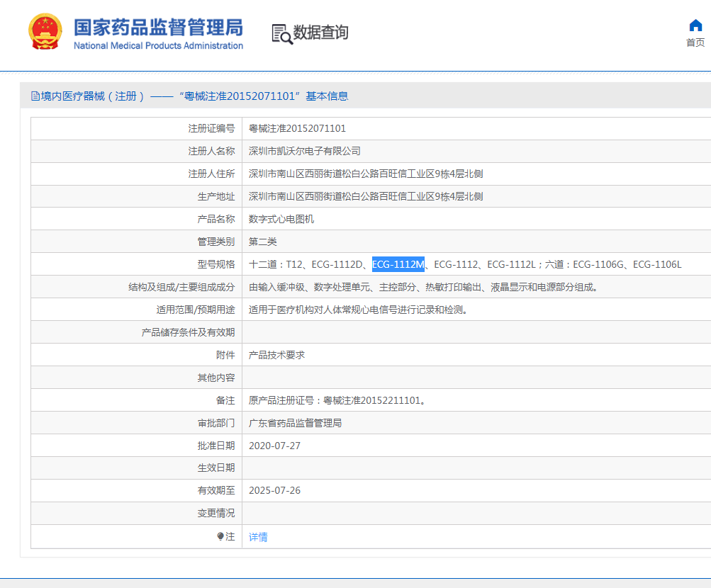Screen dimensions: 711x588
Task: Click the 产品名称 row label
Action: [216, 219]
